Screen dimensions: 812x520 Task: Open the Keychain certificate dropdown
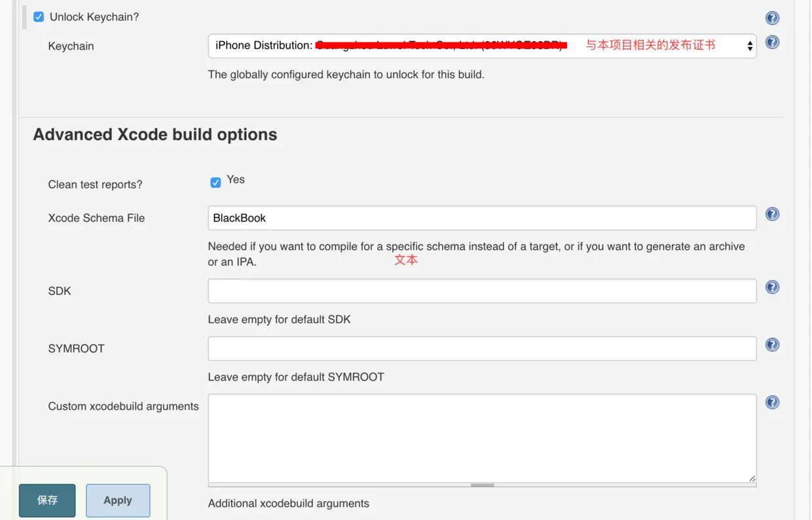[482, 46]
